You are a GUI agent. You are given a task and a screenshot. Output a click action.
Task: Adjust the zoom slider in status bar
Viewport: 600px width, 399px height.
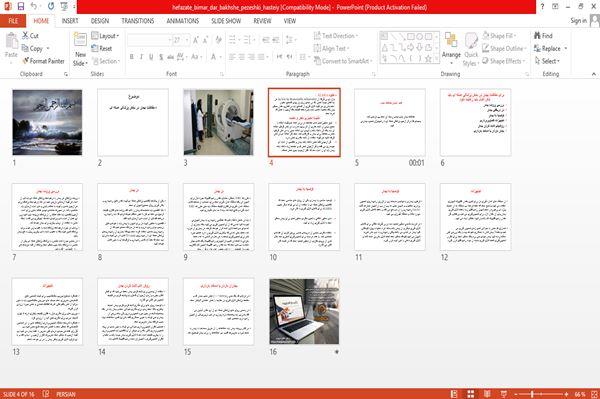tap(541, 394)
